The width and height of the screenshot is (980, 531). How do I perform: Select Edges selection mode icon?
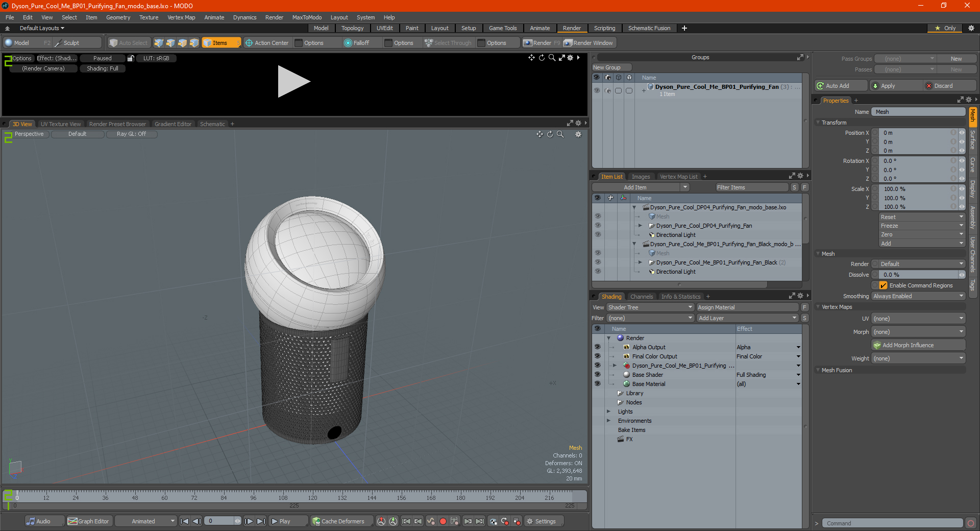170,43
